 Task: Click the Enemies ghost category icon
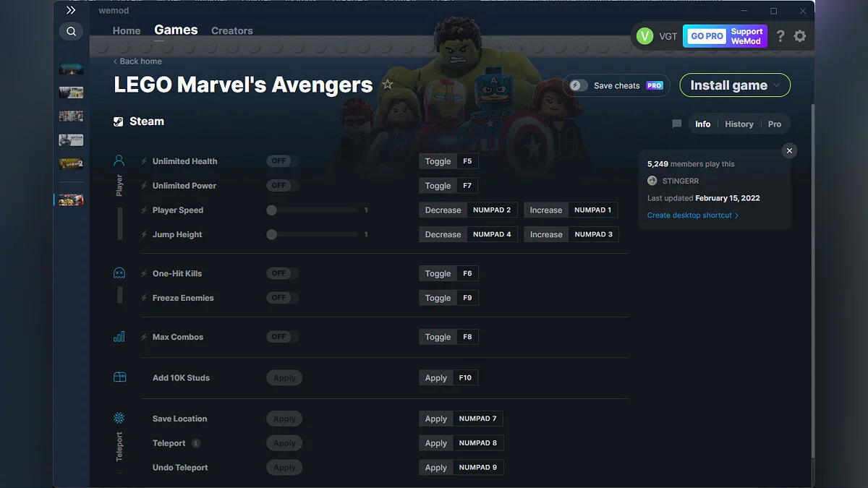coord(119,273)
